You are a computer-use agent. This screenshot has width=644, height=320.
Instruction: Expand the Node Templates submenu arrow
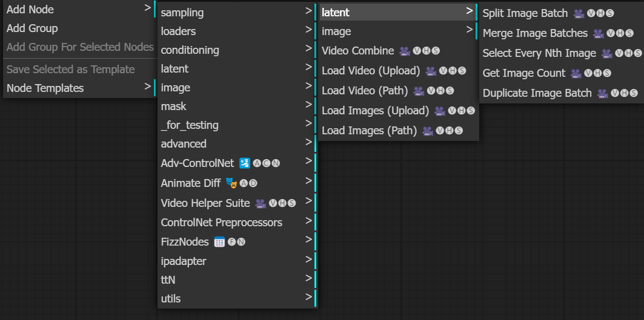point(147,87)
